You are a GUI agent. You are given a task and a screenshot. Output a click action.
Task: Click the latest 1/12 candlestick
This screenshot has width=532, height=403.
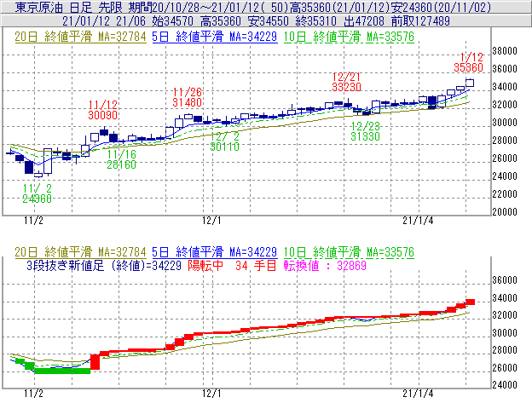(470, 83)
